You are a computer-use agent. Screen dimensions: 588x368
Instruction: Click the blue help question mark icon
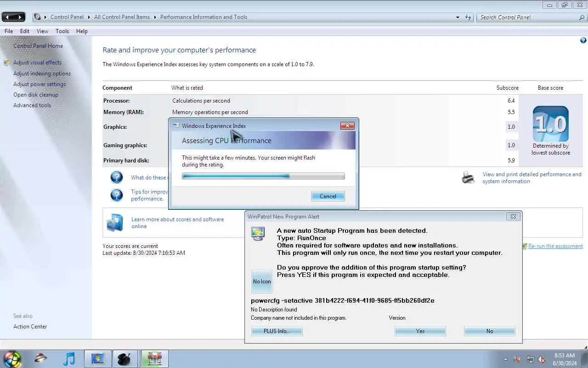(583, 40)
